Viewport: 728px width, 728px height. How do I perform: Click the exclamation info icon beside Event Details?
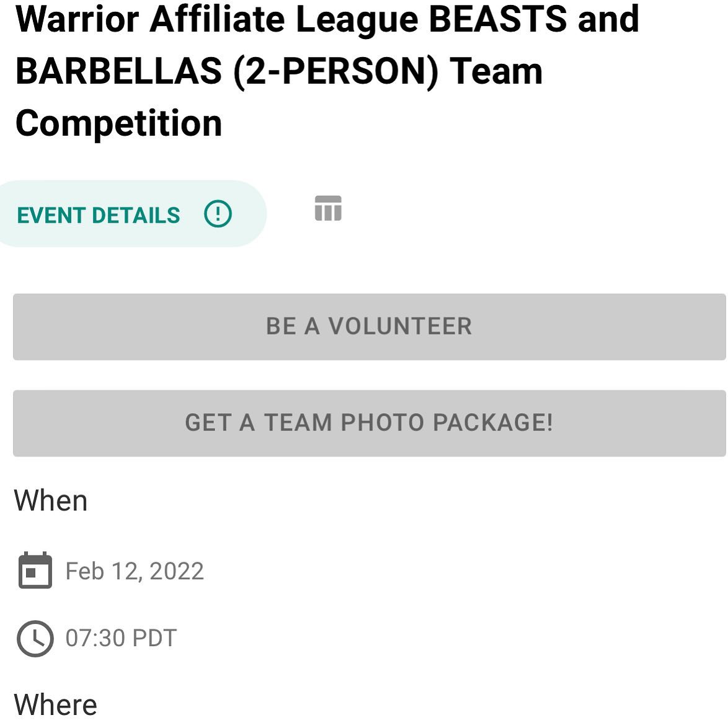(x=218, y=215)
